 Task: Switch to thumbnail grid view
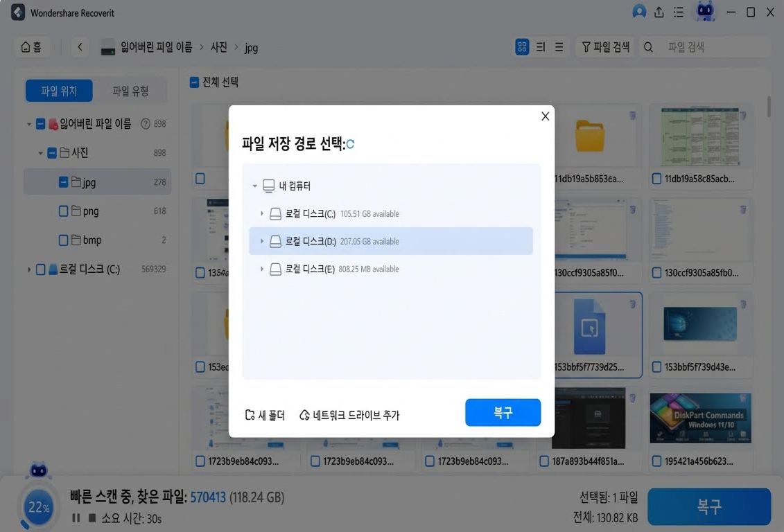pyautogui.click(x=521, y=46)
